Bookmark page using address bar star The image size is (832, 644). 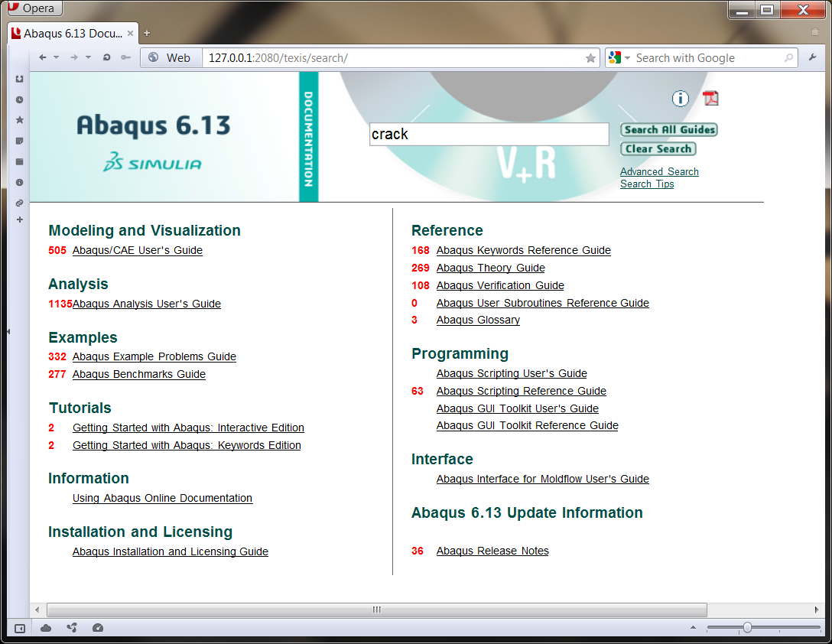click(590, 58)
